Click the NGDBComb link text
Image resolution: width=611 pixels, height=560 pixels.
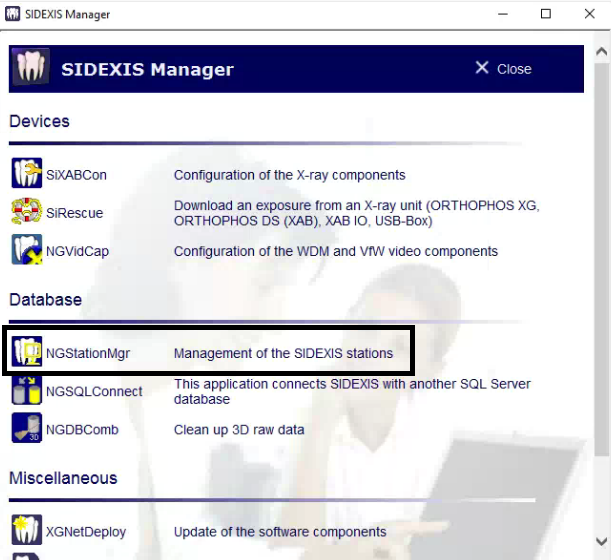(82, 429)
